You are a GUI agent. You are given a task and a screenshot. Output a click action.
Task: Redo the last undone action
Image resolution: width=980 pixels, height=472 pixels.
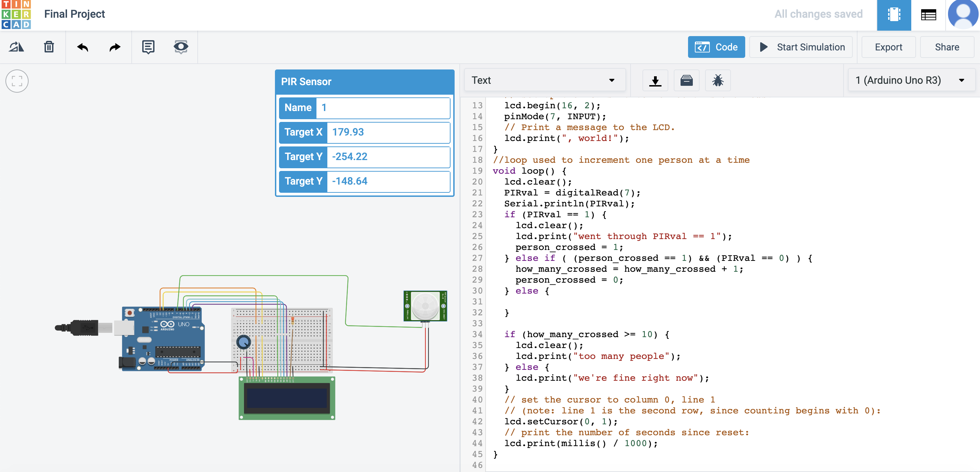(x=115, y=47)
